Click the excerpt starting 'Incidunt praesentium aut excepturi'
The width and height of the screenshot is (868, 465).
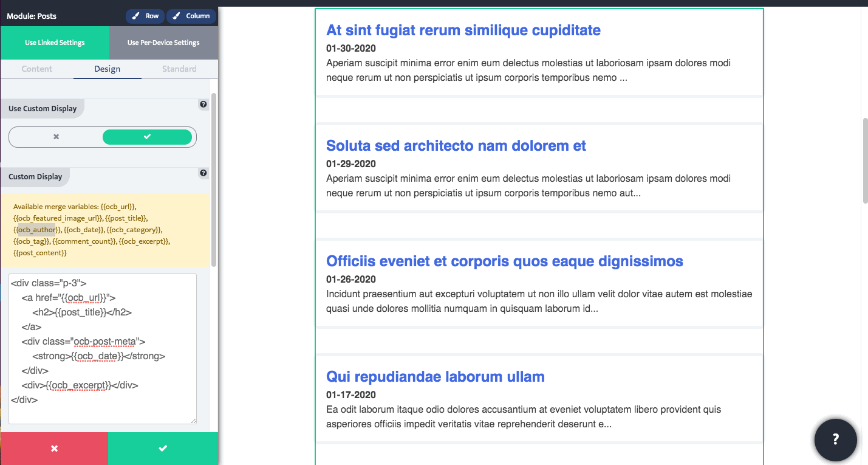(x=539, y=301)
